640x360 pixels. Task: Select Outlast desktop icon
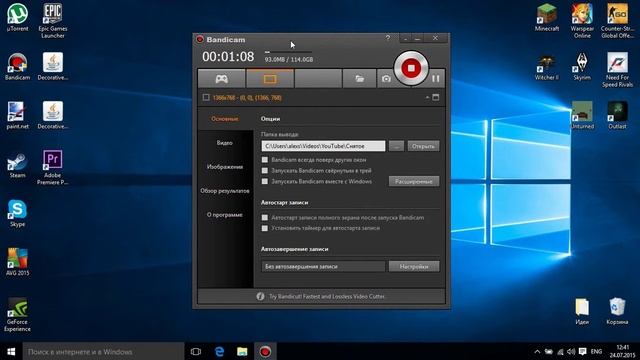(617, 115)
